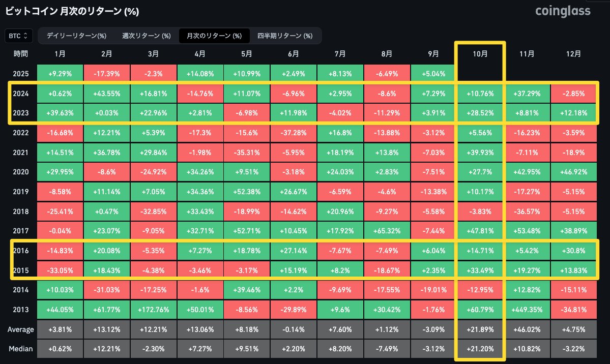Select the Average row label

20,329
